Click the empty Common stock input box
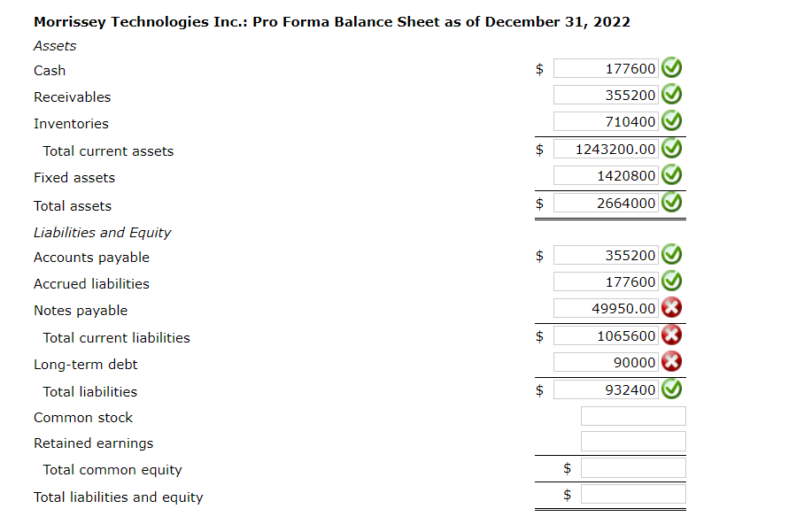 [x=632, y=415]
